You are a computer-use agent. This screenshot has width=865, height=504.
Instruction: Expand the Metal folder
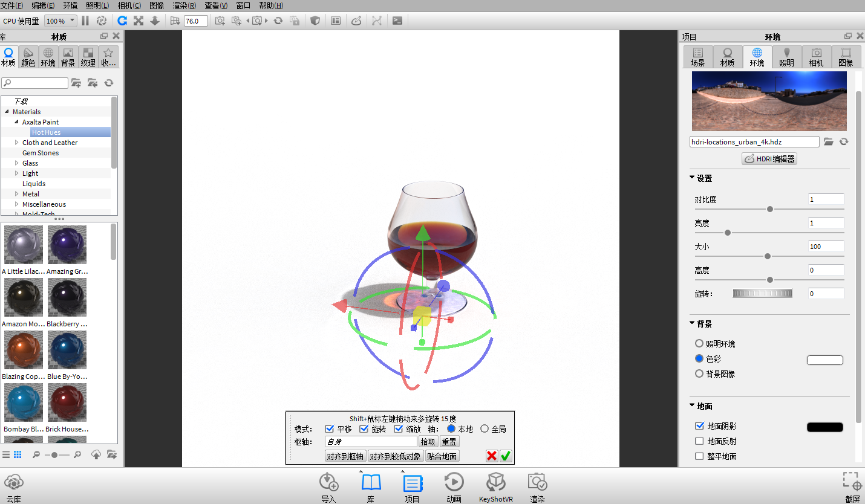17,194
